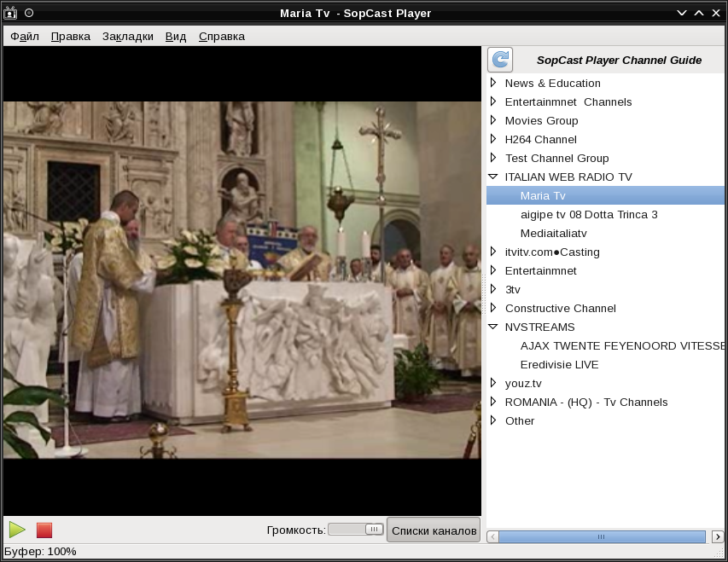Click the round pin button in title bar
Image resolution: width=728 pixels, height=562 pixels.
29,13
